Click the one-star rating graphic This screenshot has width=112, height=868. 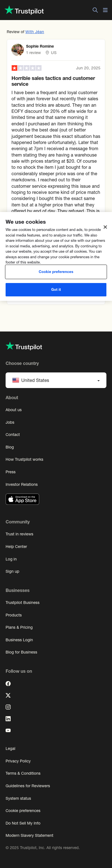[x=26, y=68]
